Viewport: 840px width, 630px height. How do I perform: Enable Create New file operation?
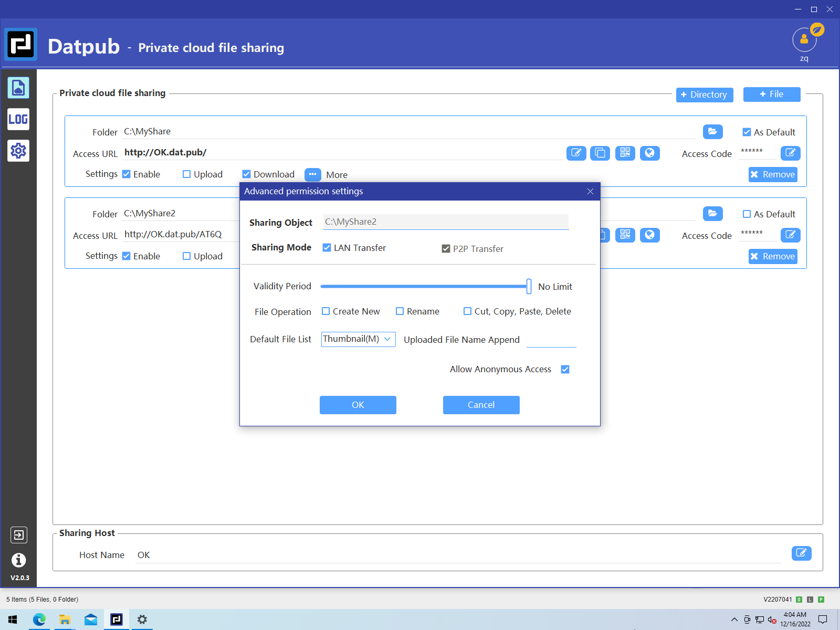tap(326, 311)
